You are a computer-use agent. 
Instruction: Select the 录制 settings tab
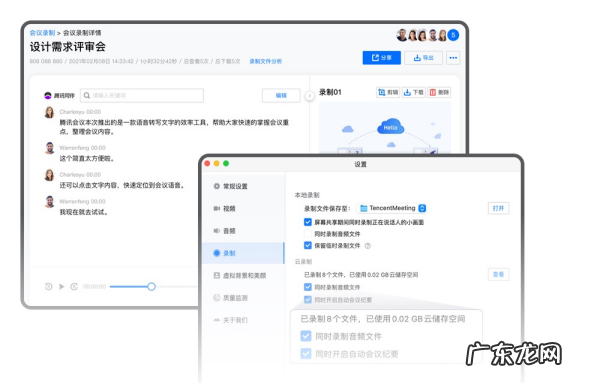tap(244, 253)
